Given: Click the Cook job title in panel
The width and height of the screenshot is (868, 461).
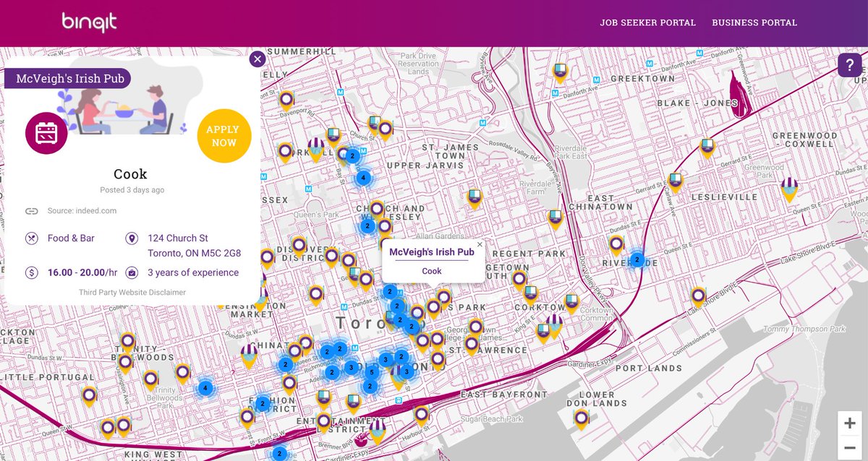Looking at the screenshot, I should tap(130, 174).
